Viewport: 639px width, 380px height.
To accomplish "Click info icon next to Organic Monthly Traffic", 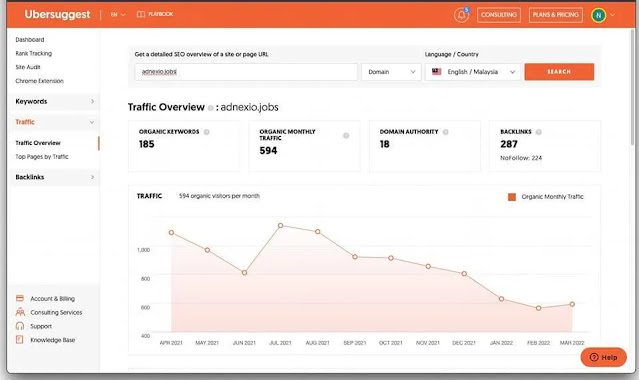I will tap(346, 135).
